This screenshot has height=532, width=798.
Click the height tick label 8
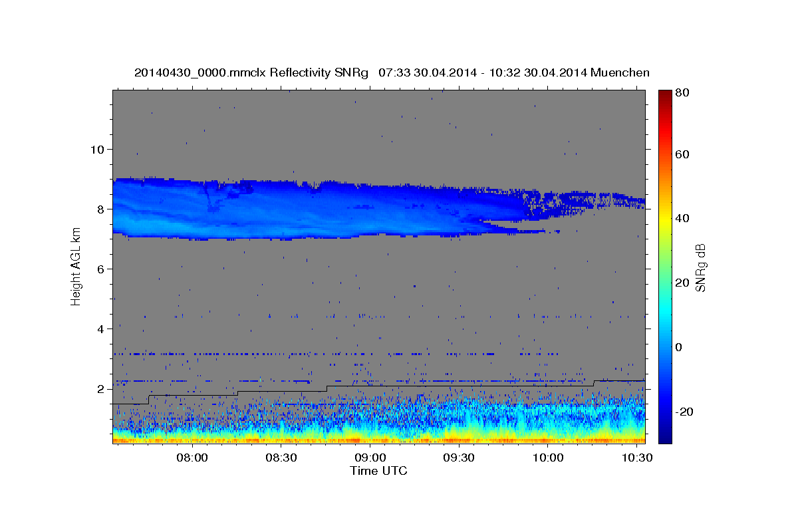(x=101, y=209)
